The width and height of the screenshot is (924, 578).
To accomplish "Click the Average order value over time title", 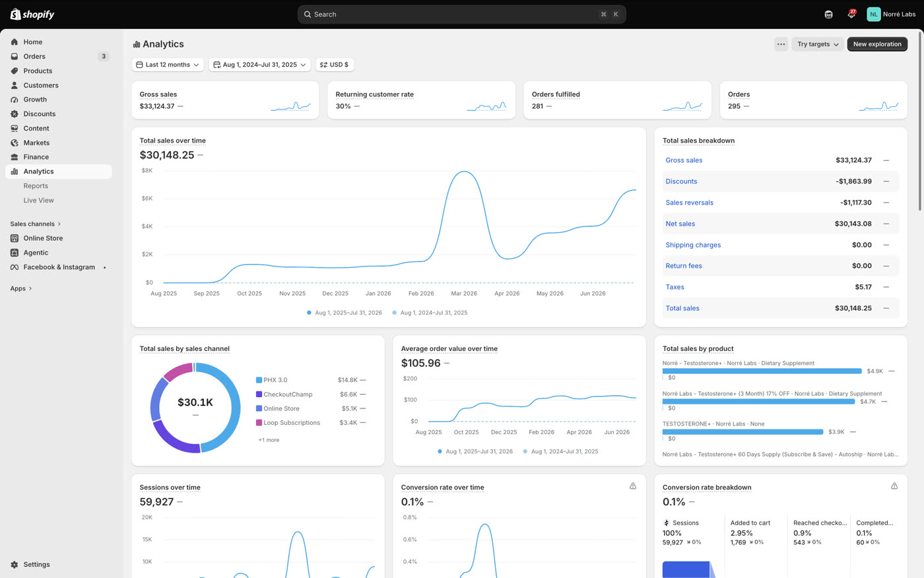I will 449,349.
